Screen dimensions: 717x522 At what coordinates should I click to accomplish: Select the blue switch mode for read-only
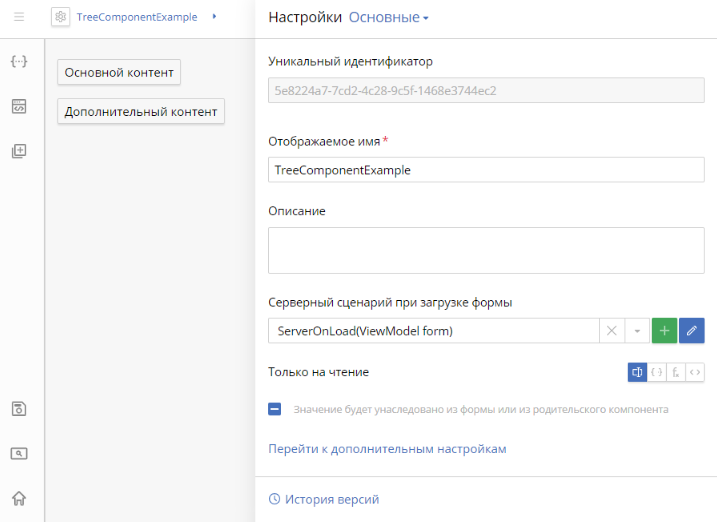click(637, 372)
